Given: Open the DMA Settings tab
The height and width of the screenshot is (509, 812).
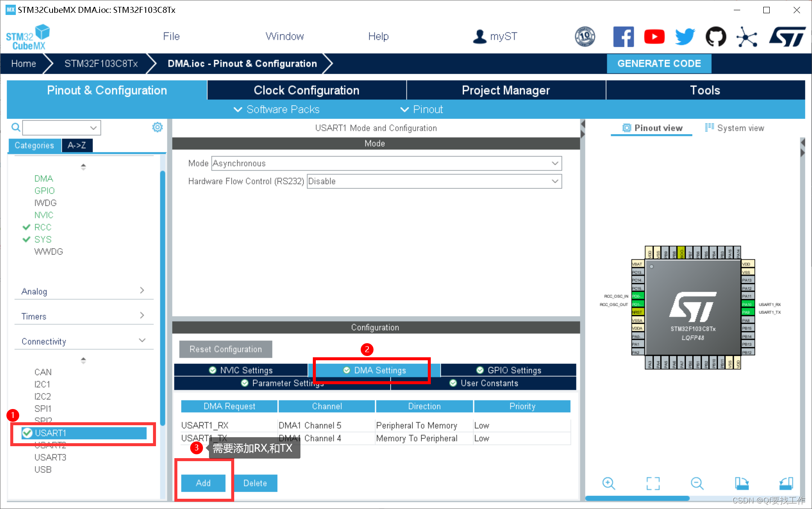Looking at the screenshot, I should pyautogui.click(x=374, y=370).
